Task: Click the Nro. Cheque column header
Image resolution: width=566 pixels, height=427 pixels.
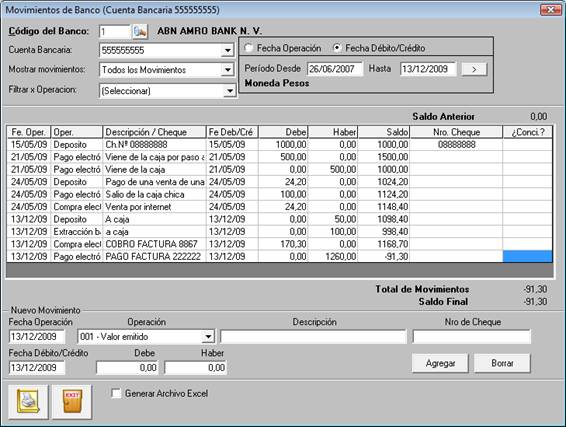Action: point(456,132)
